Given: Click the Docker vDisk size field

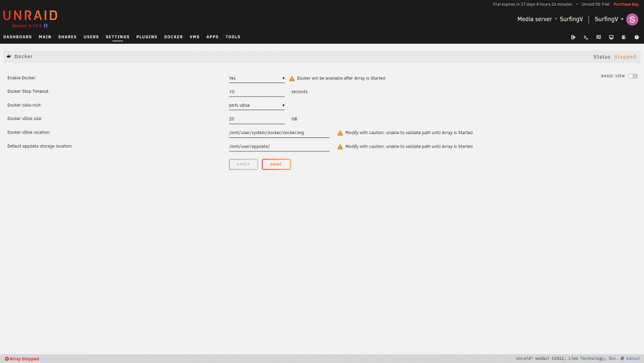Looking at the screenshot, I should click(257, 119).
